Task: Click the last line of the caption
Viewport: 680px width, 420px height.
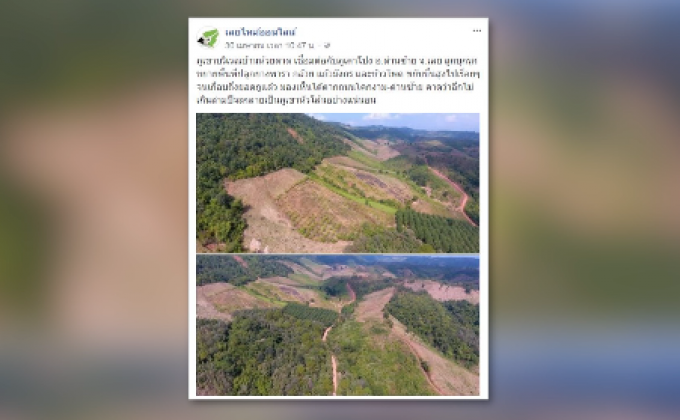Action: coord(286,100)
